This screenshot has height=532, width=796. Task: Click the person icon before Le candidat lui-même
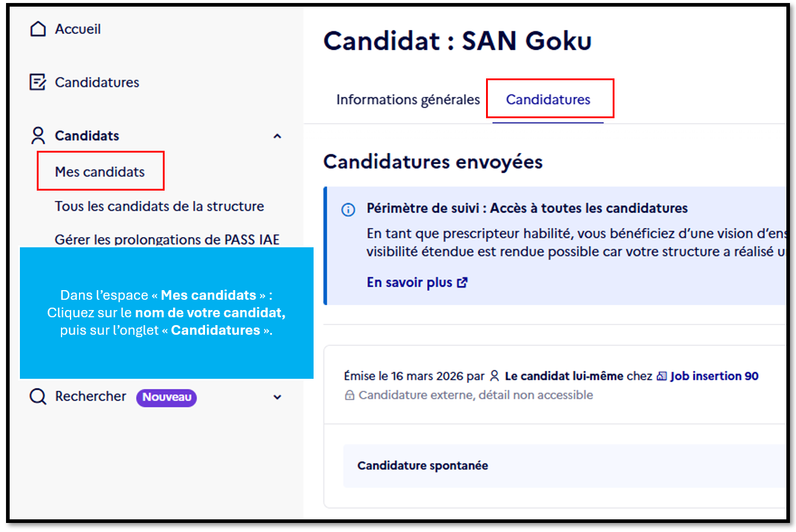click(494, 376)
